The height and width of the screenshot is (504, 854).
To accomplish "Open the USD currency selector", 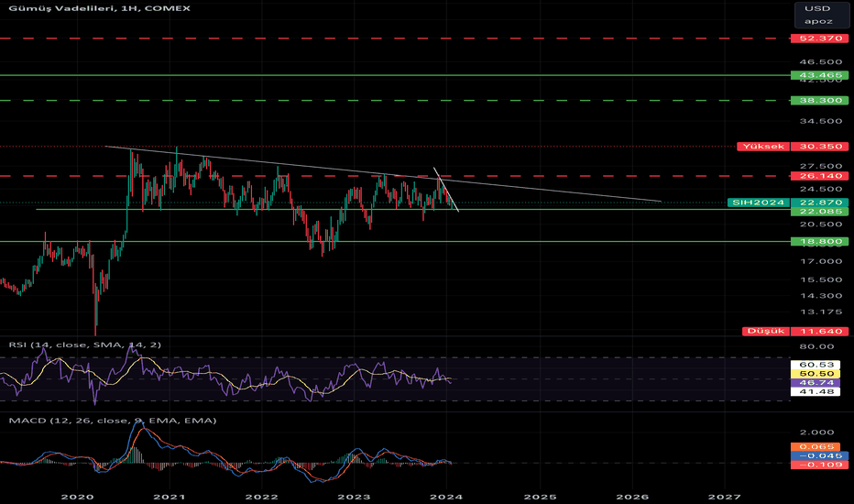I will pyautogui.click(x=817, y=9).
